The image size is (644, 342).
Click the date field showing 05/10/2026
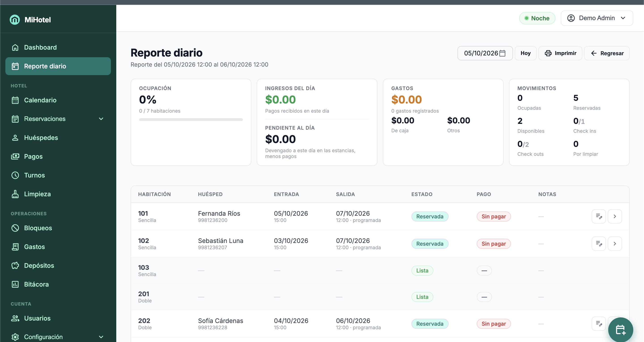[x=485, y=53]
